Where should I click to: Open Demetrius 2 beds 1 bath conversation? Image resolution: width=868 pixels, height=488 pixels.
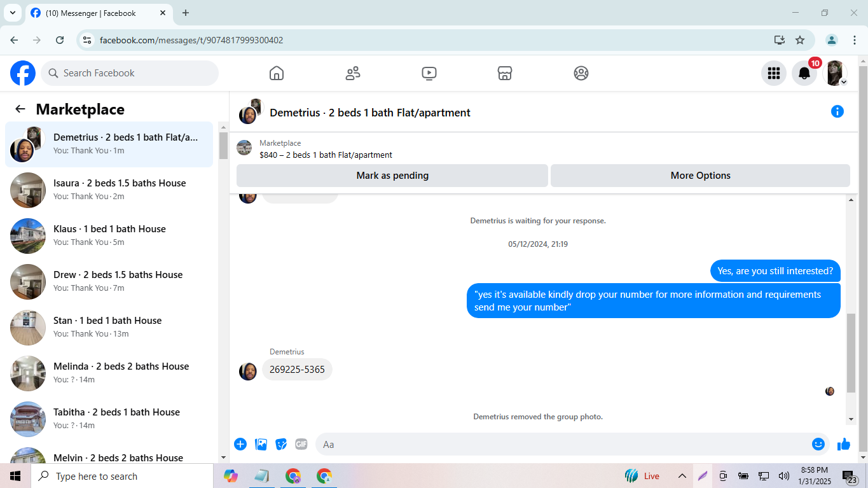pyautogui.click(x=109, y=144)
